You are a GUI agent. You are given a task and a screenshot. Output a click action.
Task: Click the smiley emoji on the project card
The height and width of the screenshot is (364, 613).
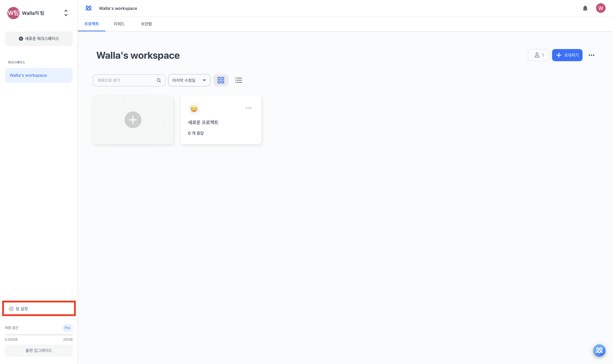(x=194, y=109)
